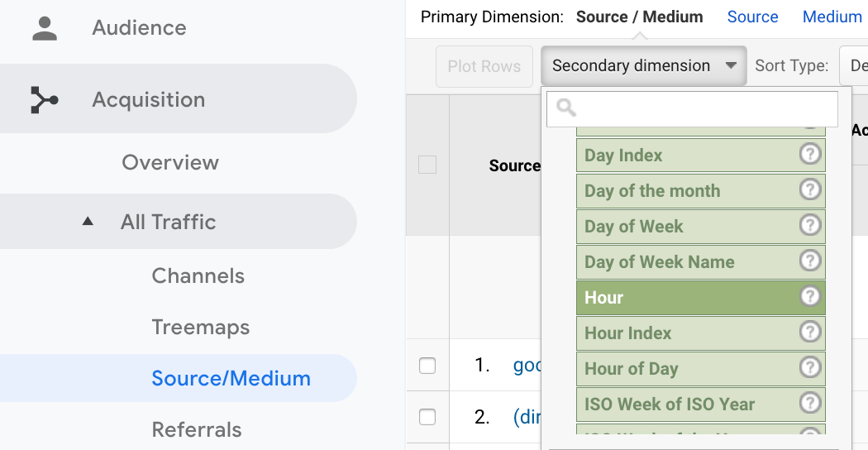Tick the checkbox for row 2
This screenshot has width=868, height=450.
(427, 417)
